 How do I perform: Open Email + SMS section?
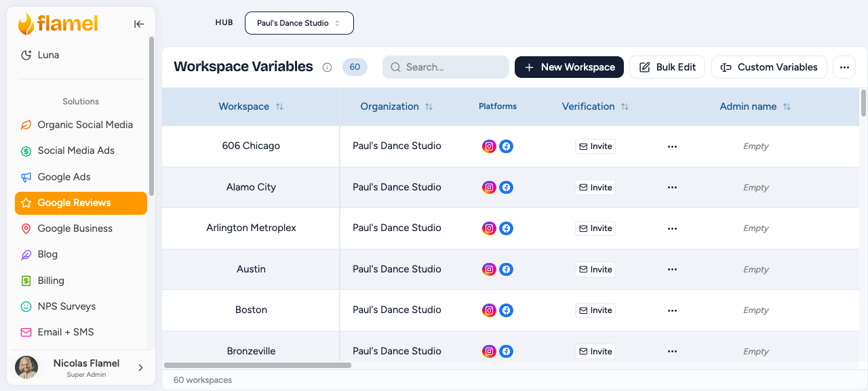[81, 332]
